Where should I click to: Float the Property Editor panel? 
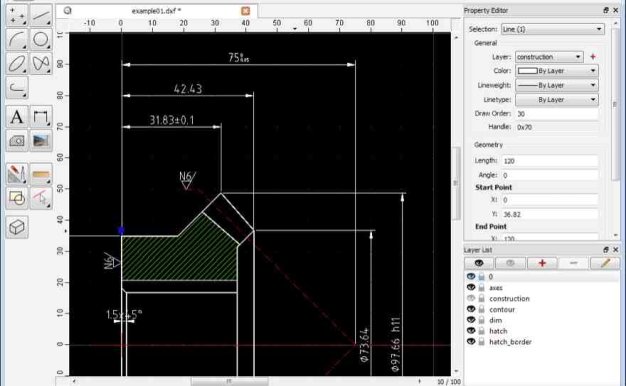[606, 10]
